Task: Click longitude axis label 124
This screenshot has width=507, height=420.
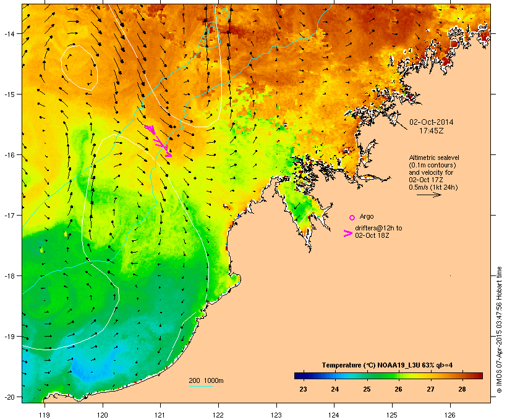Action: click(334, 415)
